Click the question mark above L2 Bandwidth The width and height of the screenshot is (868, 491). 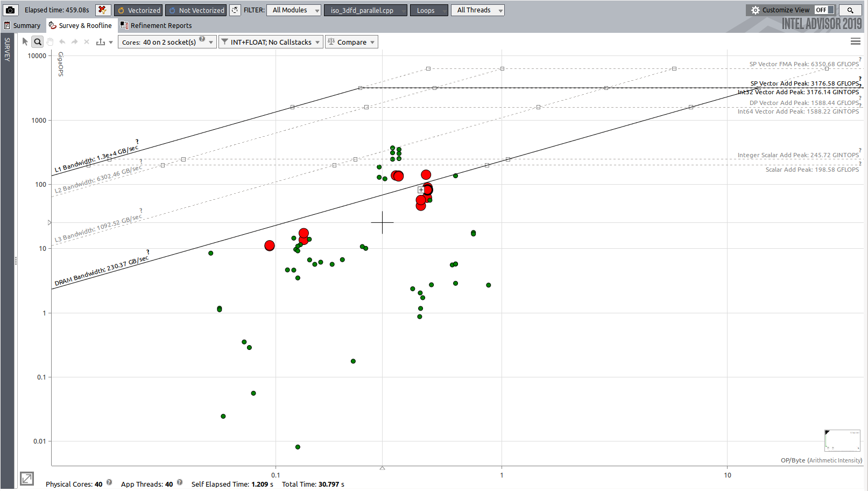(141, 161)
